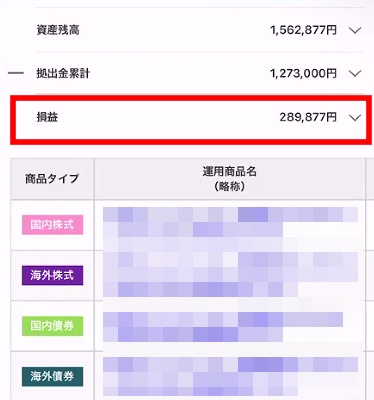Expand the 損益 chevron
374x400 pixels.
click(x=355, y=117)
